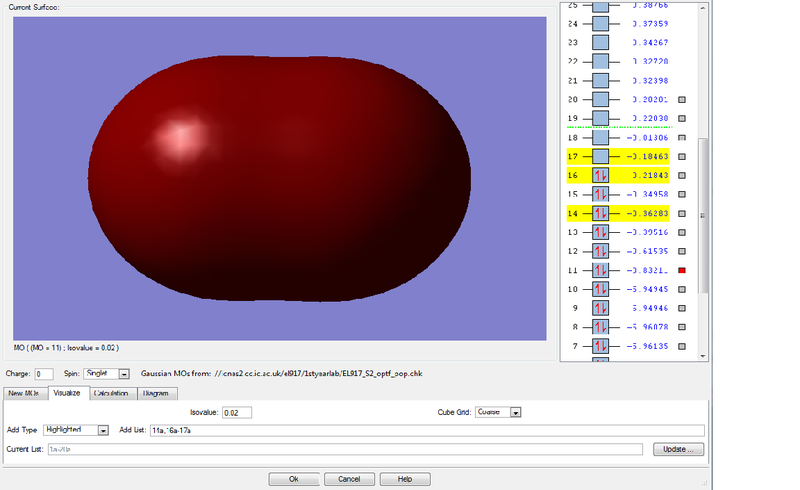
Task: Click the occupied orbital box of MO 12
Action: click(601, 251)
